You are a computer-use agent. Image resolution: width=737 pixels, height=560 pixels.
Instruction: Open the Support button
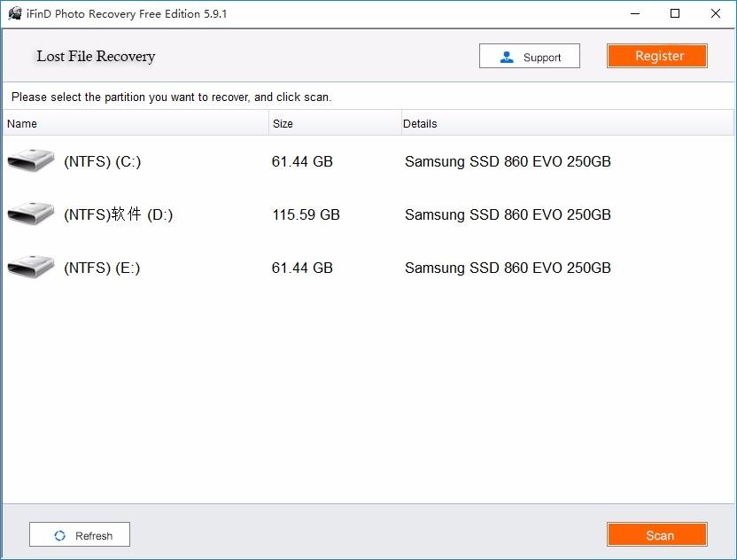pyautogui.click(x=529, y=56)
